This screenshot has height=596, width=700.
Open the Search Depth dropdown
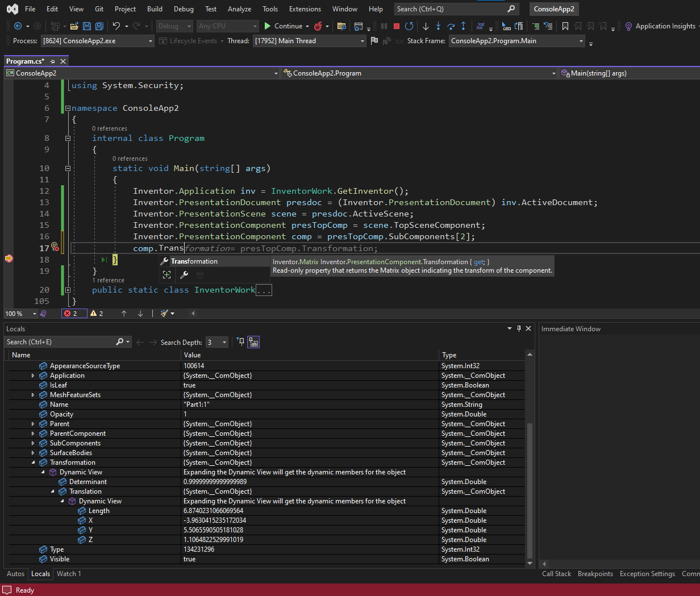tap(223, 341)
